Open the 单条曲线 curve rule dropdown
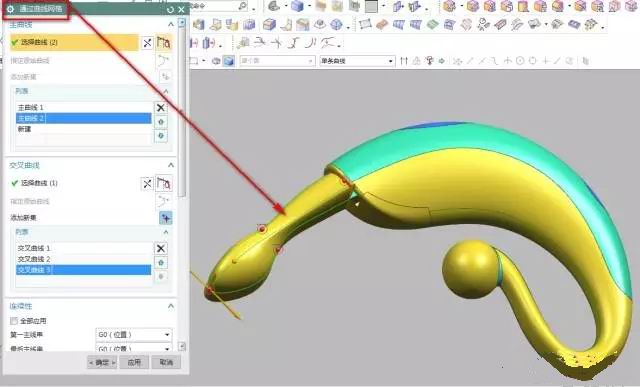 point(357,61)
